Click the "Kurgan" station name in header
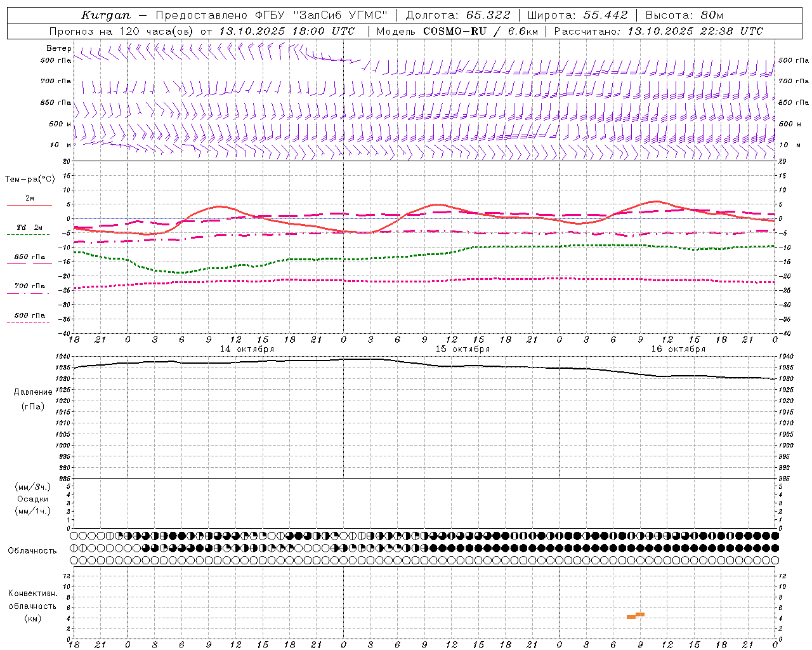Viewport: 812px width, 650px height. [x=106, y=15]
